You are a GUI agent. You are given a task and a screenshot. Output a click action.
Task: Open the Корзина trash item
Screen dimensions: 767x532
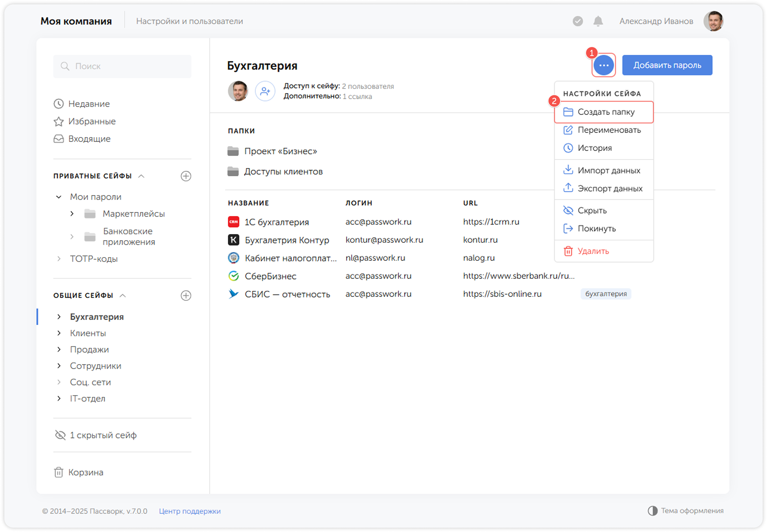78,472
